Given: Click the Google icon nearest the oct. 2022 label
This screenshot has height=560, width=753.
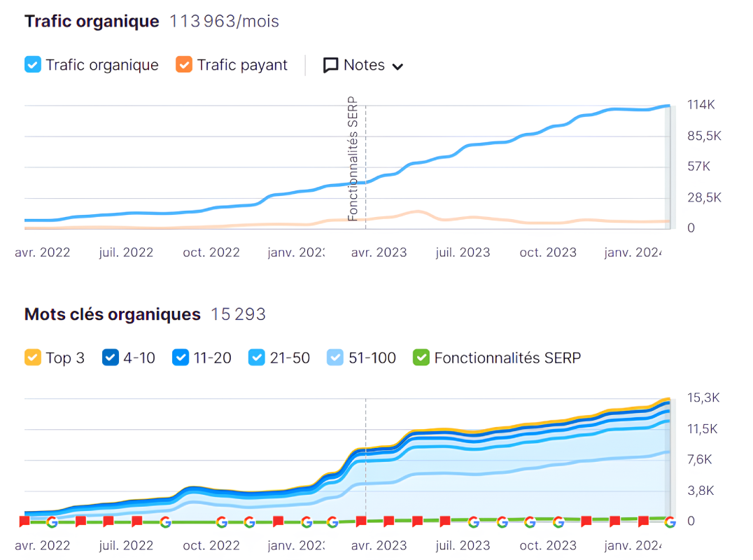Looking at the screenshot, I should click(x=222, y=521).
